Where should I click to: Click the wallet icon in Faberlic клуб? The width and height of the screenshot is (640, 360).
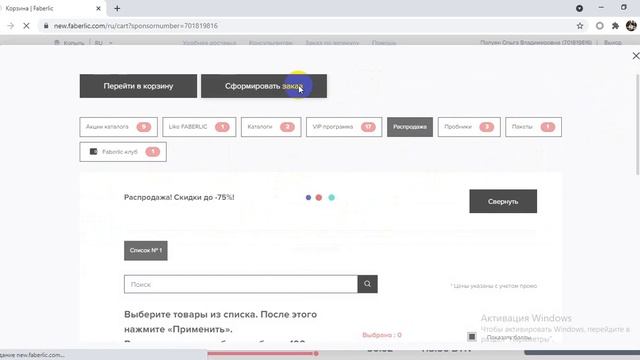(93, 151)
